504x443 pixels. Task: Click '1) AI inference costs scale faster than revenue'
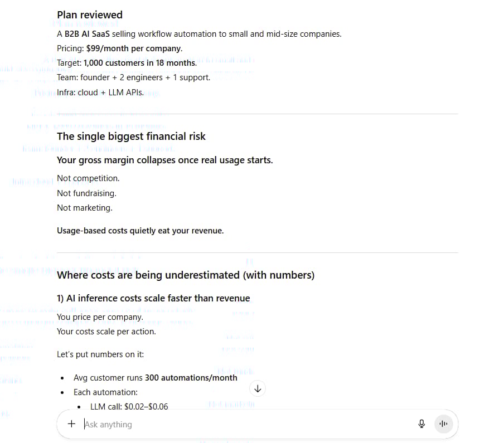point(153,298)
